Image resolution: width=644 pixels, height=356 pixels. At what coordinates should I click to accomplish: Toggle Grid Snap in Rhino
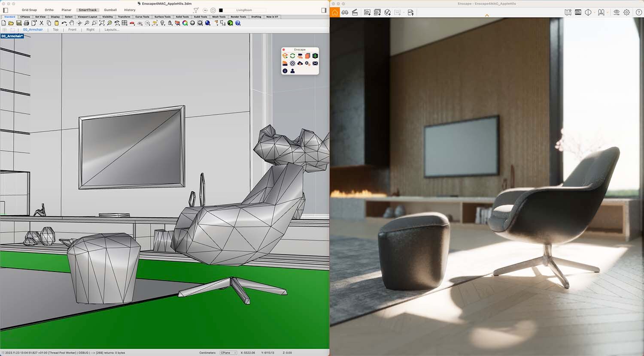pos(29,10)
